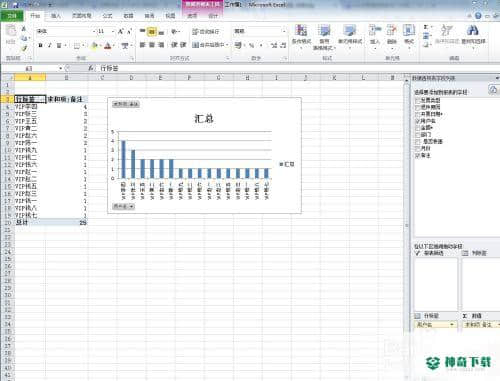Screen dimensions: 500x381
Task: Click the Help question mark icon
Action: pos(478,16)
